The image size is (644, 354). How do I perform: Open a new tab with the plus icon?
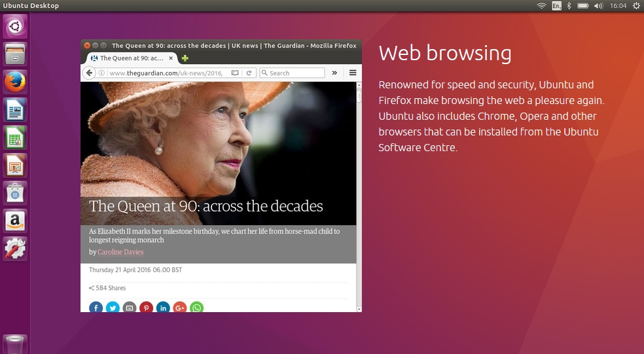[x=185, y=58]
